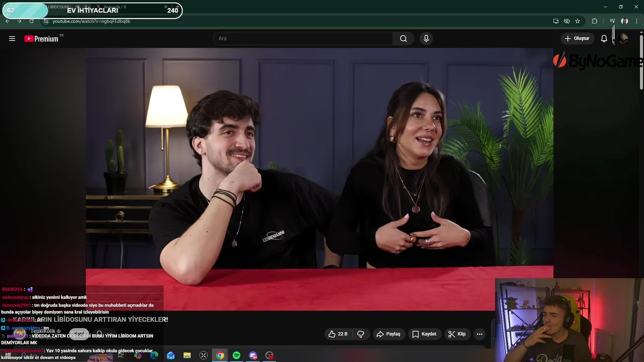
Task: Click inside the YouTube video player
Action: tap(319, 179)
